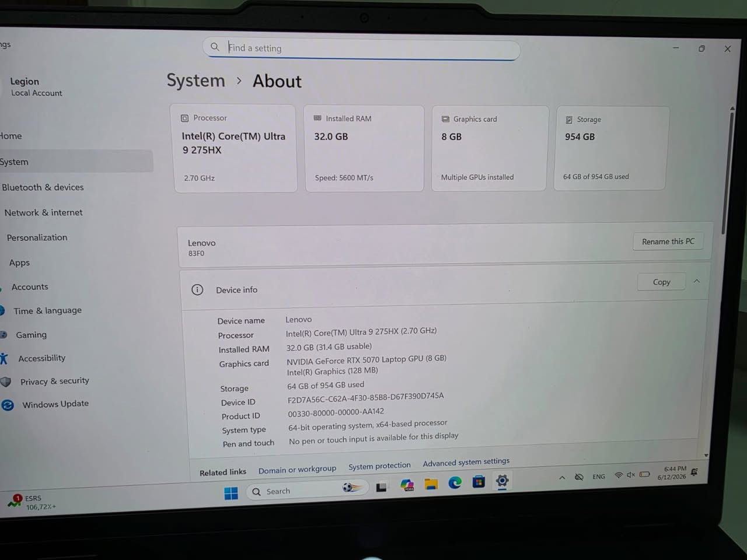Open the notification bell icon
This screenshot has width=747, height=560.
[694, 472]
